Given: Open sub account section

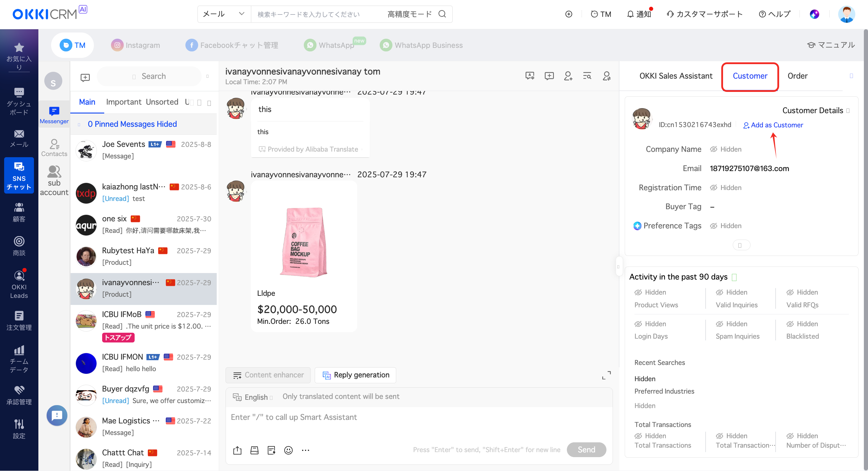Looking at the screenshot, I should click(x=54, y=181).
